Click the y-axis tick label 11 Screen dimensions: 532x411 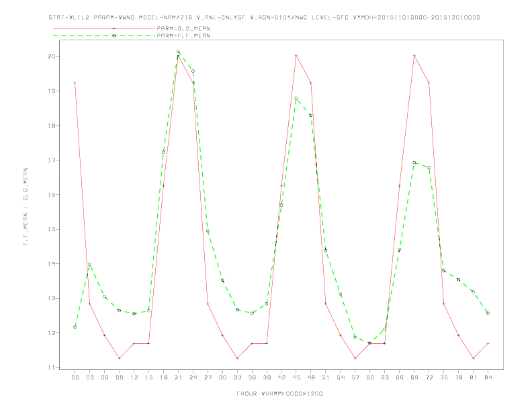pos(51,367)
